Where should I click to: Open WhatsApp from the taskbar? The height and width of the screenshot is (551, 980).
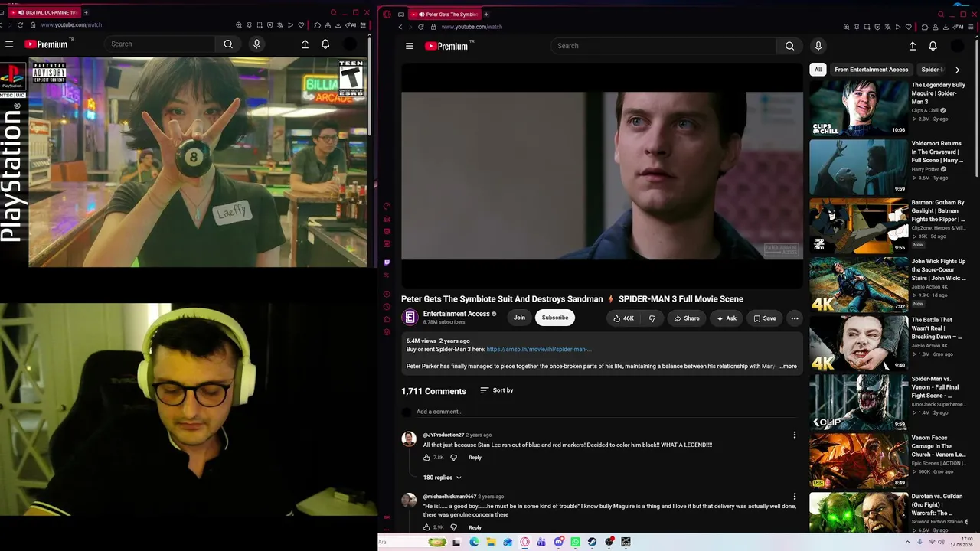(x=575, y=542)
